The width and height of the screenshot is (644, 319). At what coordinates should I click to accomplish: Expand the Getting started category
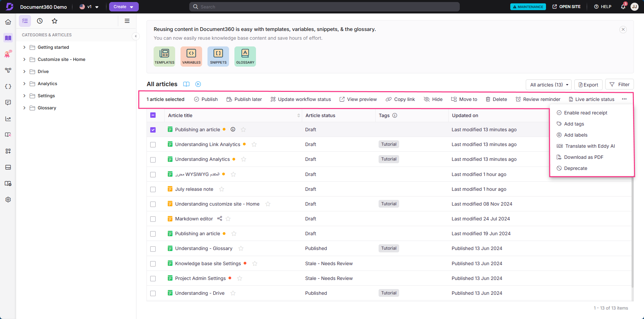click(x=24, y=47)
